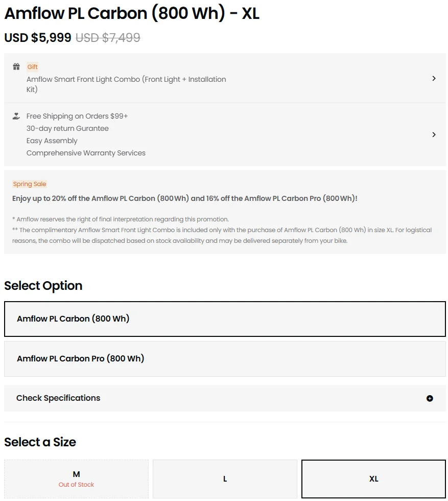Screen dimensions: 448x501
Task: Click 30-day return Gurantee line
Action: click(x=67, y=128)
